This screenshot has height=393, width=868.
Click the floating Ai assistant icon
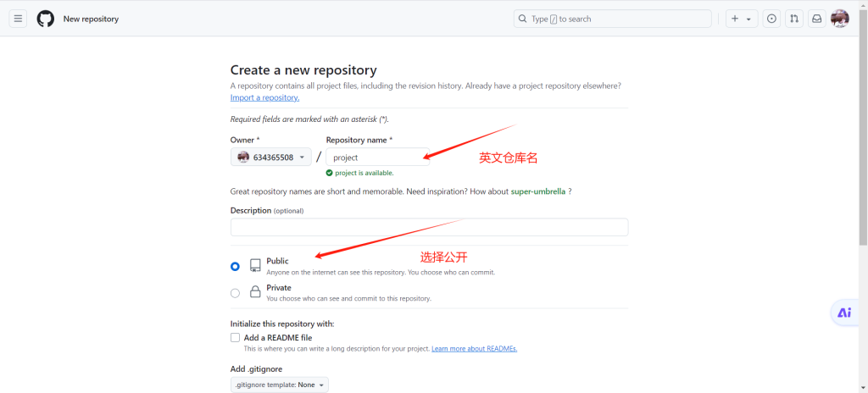(844, 313)
